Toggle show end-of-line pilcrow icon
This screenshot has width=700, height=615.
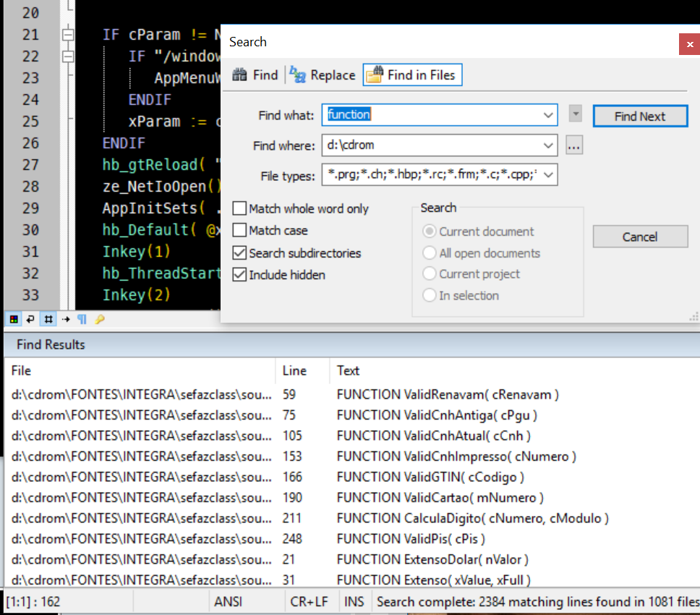coord(82,319)
